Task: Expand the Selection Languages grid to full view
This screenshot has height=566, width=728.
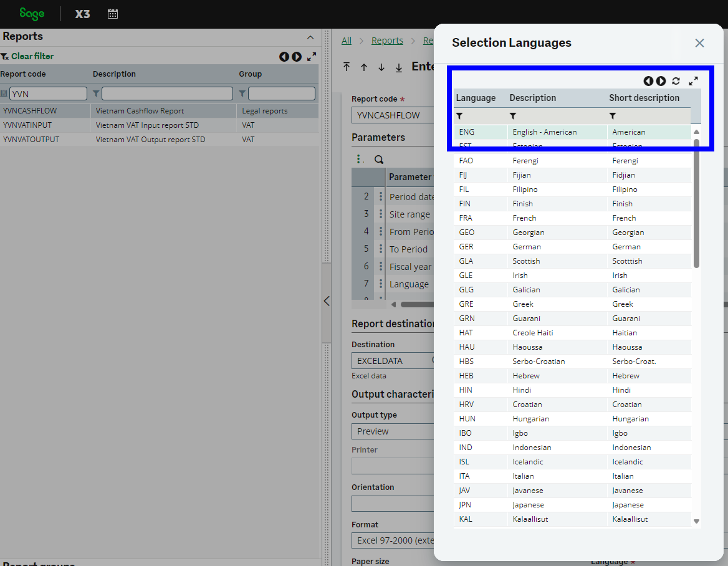Action: point(693,81)
